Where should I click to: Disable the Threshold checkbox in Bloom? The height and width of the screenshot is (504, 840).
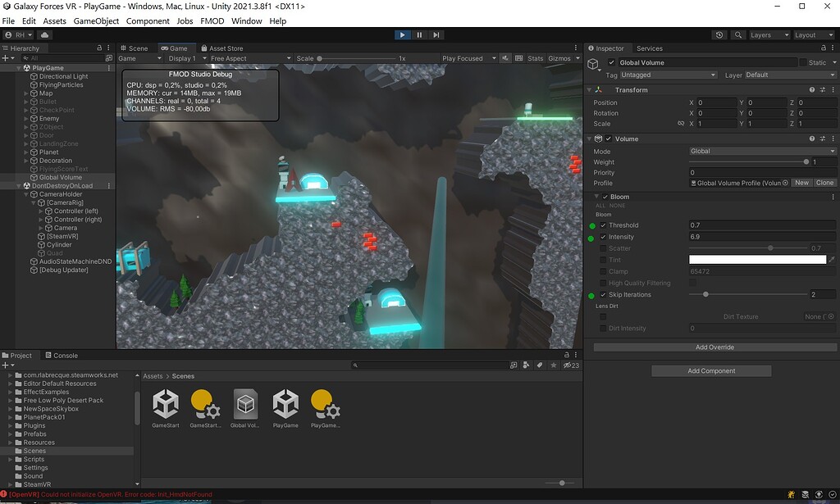coord(604,225)
